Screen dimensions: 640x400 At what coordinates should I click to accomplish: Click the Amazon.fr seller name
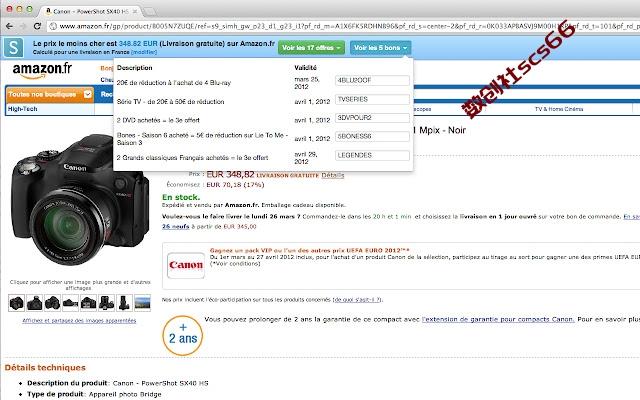click(242, 205)
